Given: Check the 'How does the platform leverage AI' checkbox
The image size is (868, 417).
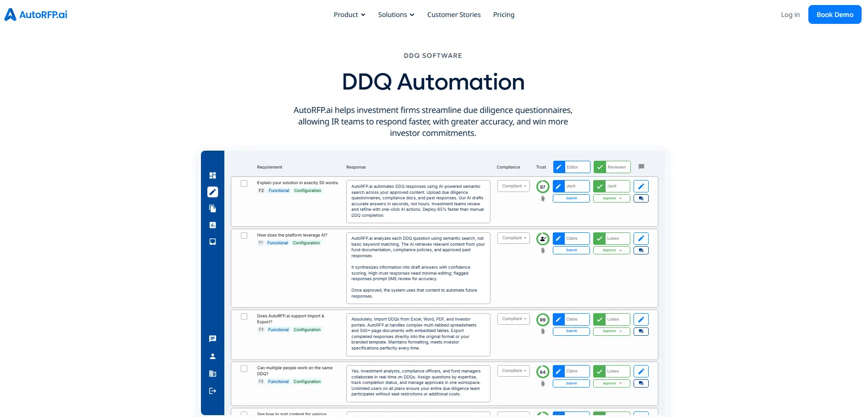Looking at the screenshot, I should tap(244, 236).
